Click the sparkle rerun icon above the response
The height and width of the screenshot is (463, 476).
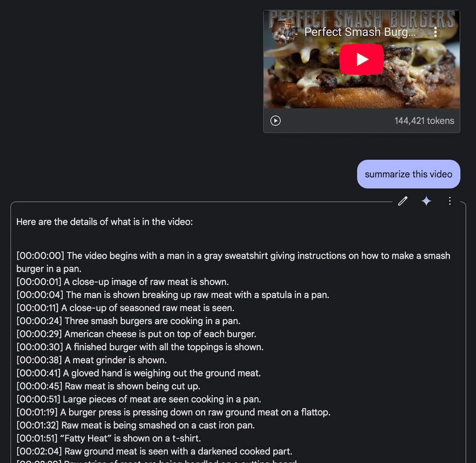tap(426, 201)
